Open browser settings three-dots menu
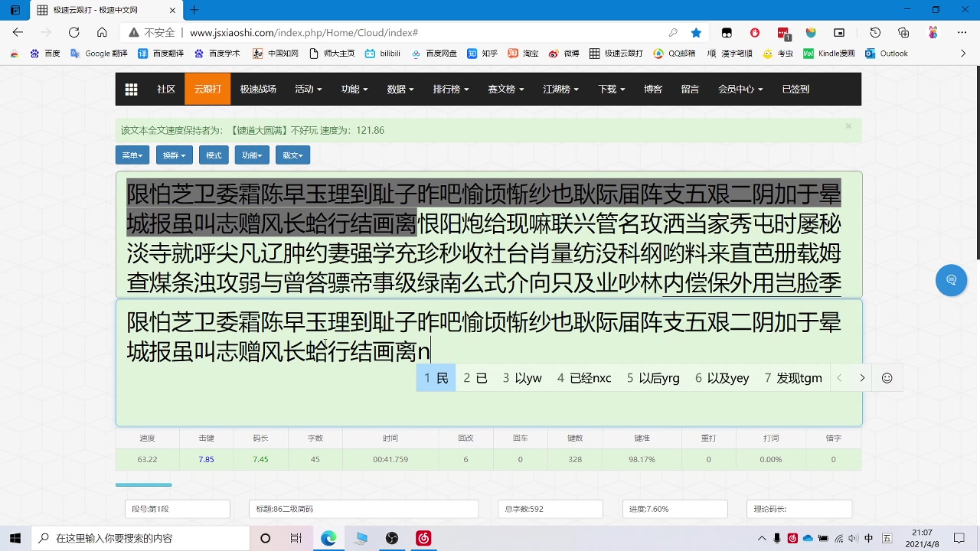 [x=962, y=32]
